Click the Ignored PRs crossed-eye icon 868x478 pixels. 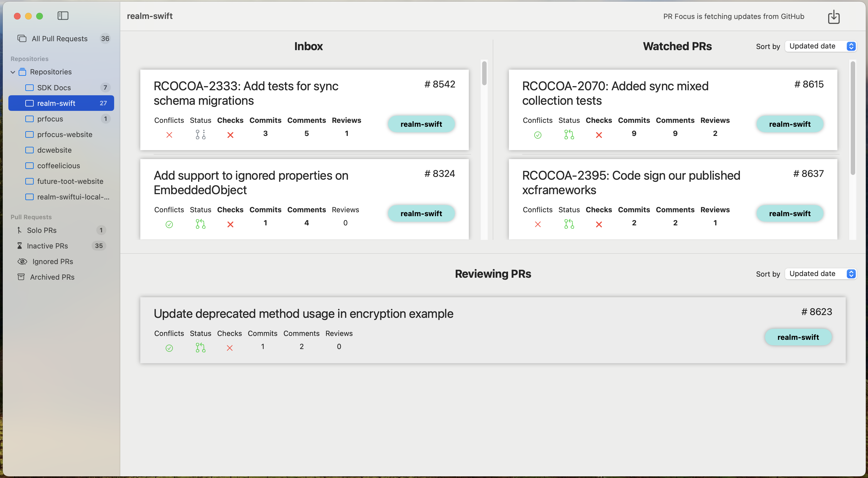click(x=22, y=261)
